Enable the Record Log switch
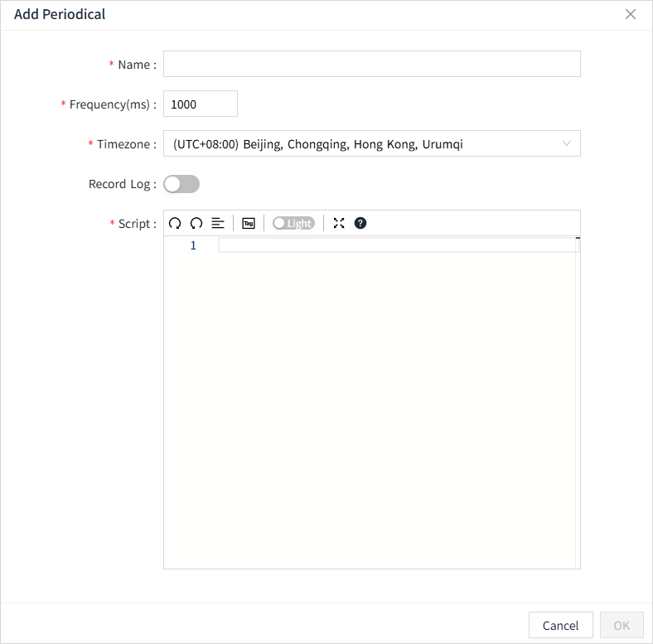 (181, 184)
